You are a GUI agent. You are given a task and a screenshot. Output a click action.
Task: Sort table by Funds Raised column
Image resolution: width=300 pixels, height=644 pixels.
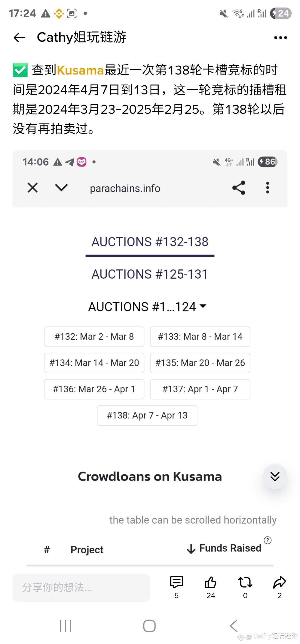coord(224,548)
